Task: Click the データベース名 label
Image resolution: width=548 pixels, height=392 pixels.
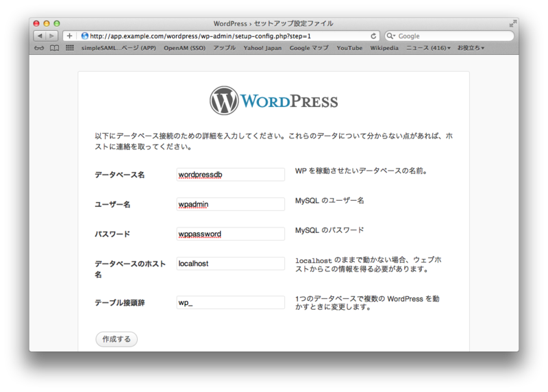Action: [119, 175]
